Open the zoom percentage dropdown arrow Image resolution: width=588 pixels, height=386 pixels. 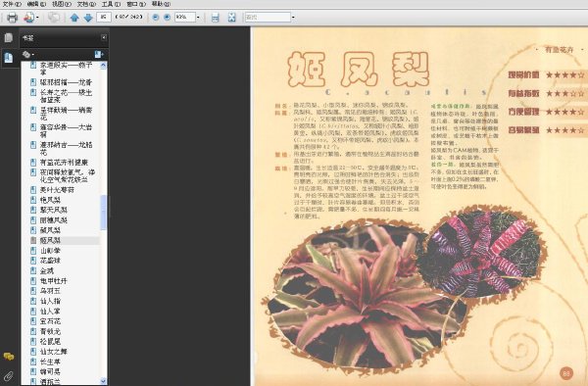tap(198, 18)
